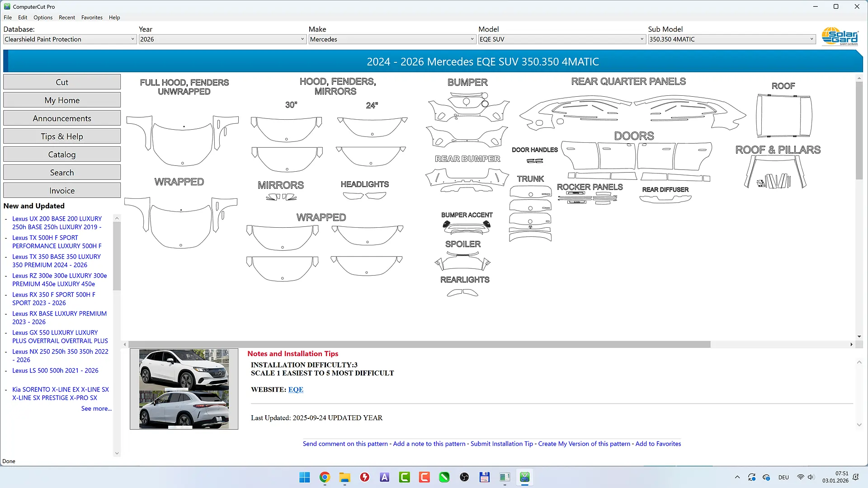This screenshot has width=868, height=488.
Task: Click the pattern area horizontal scrollbar
Action: (x=420, y=344)
